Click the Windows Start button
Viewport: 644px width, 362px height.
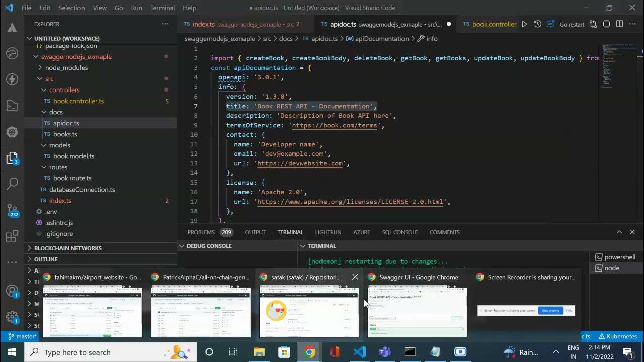pyautogui.click(x=12, y=352)
